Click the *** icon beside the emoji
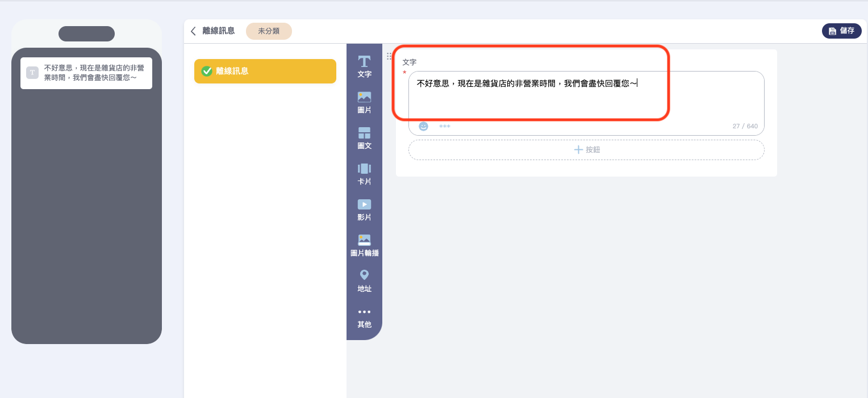The width and height of the screenshot is (868, 398). point(444,126)
